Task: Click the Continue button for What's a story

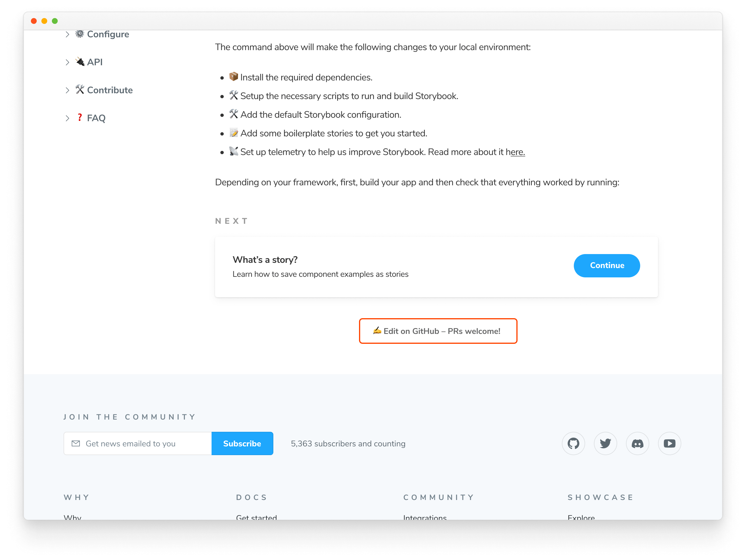Action: coord(607,265)
